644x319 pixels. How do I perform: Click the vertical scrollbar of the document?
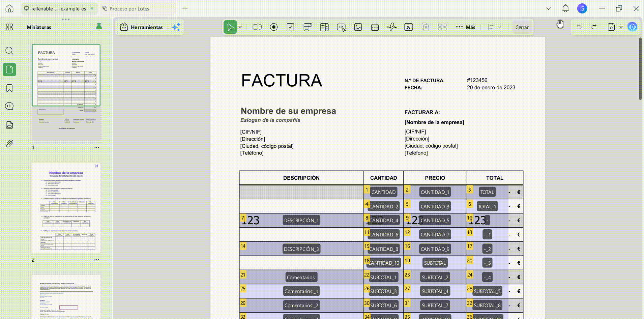click(x=640, y=69)
